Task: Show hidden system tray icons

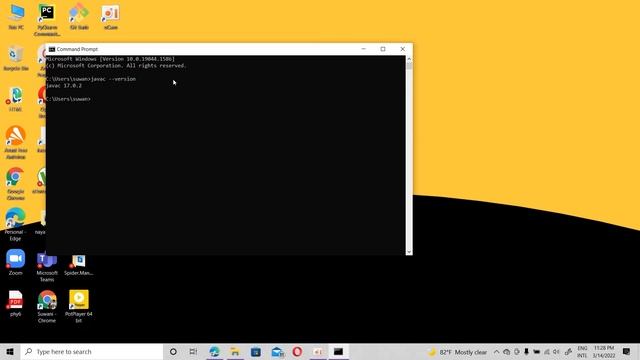Action: click(x=496, y=352)
